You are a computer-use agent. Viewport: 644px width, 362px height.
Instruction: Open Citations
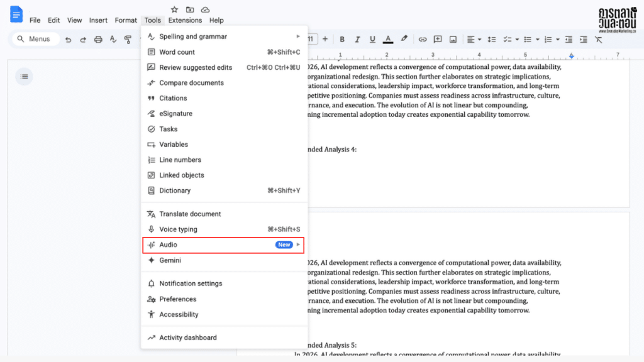coord(224,98)
